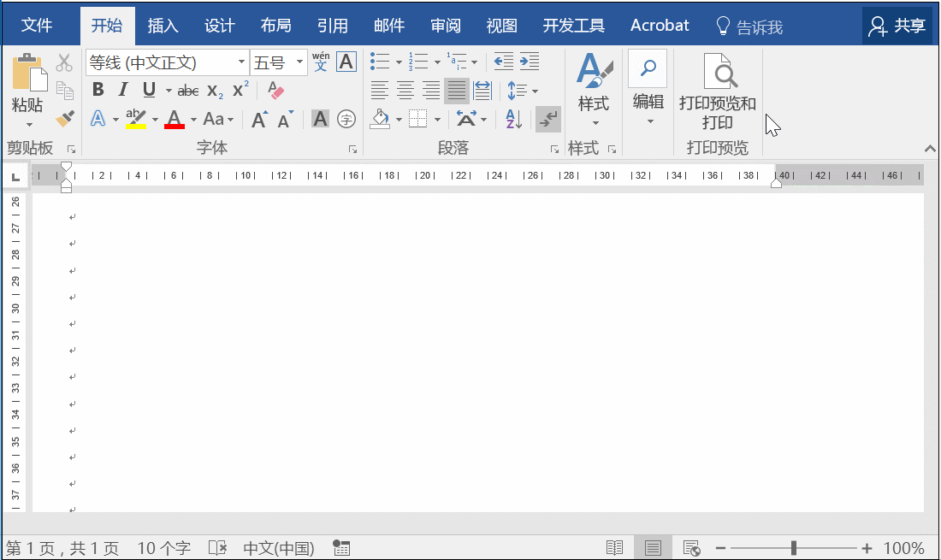The height and width of the screenshot is (560, 941).
Task: Click 中文(中国) language in status bar
Action: (x=279, y=548)
